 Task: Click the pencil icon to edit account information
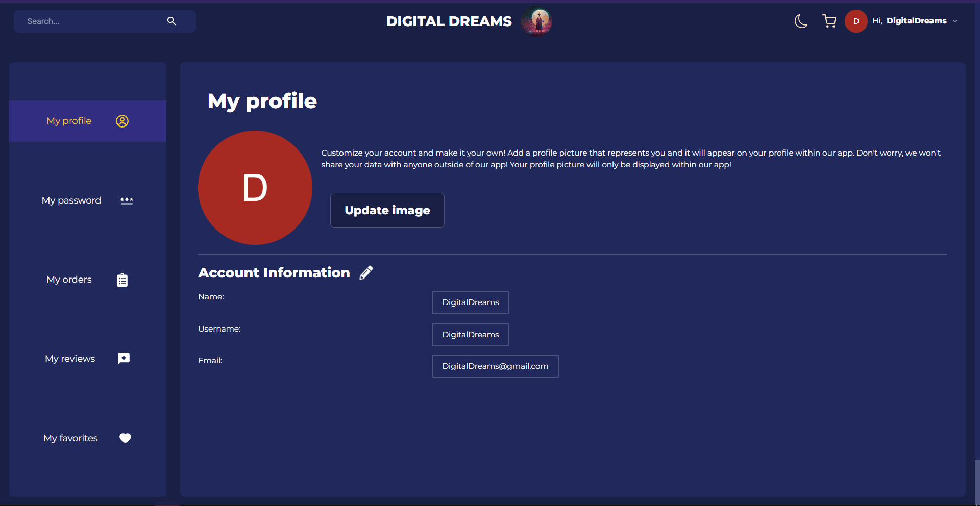tap(366, 273)
